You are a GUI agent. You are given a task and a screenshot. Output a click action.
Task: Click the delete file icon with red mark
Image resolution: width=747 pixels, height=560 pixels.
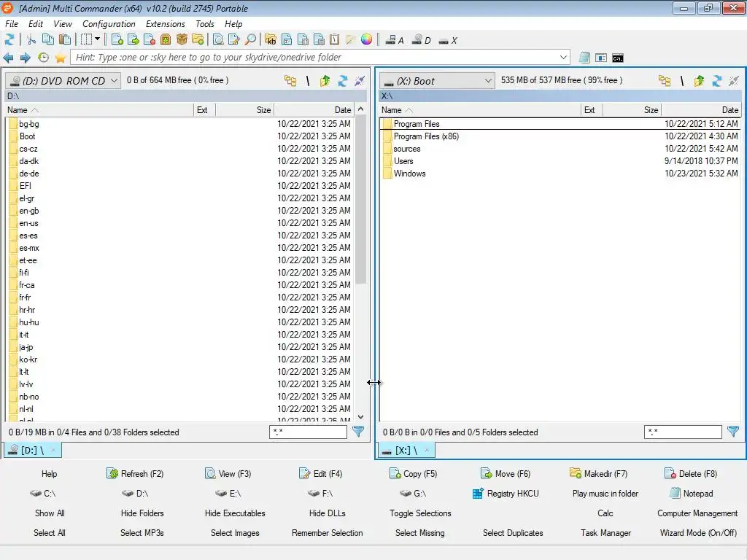[149, 39]
